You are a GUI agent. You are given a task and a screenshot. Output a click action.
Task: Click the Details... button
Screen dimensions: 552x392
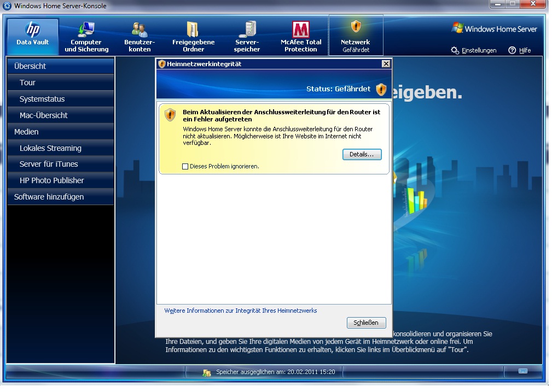(x=362, y=155)
